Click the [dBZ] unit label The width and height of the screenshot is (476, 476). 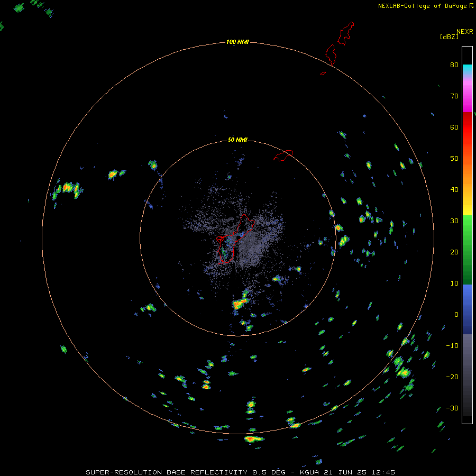[449, 37]
